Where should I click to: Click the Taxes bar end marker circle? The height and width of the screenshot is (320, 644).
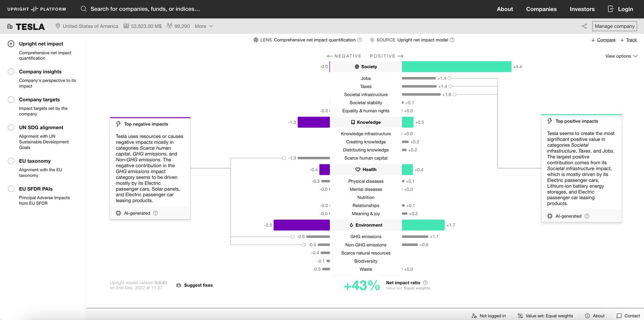(450, 86)
